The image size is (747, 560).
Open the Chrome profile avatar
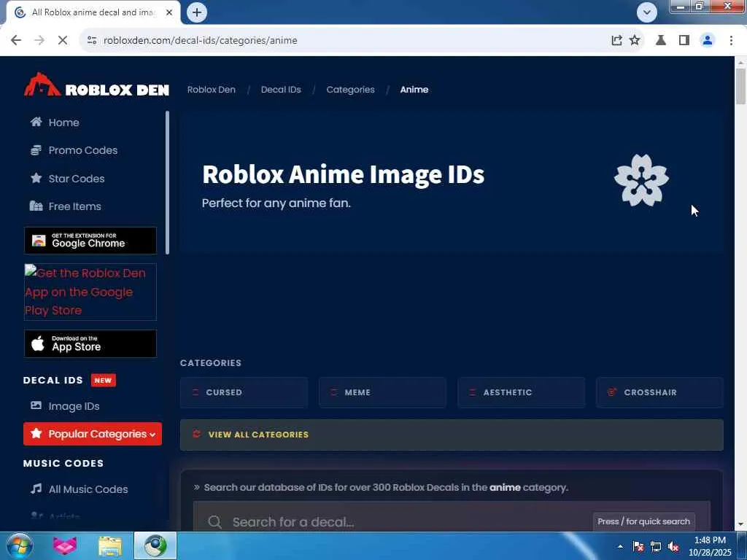tap(708, 41)
